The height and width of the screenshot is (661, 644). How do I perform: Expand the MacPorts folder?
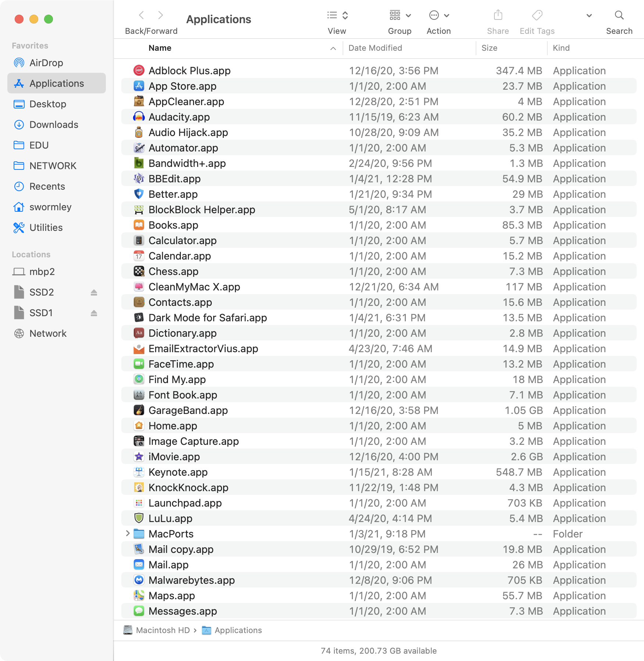pos(128,533)
